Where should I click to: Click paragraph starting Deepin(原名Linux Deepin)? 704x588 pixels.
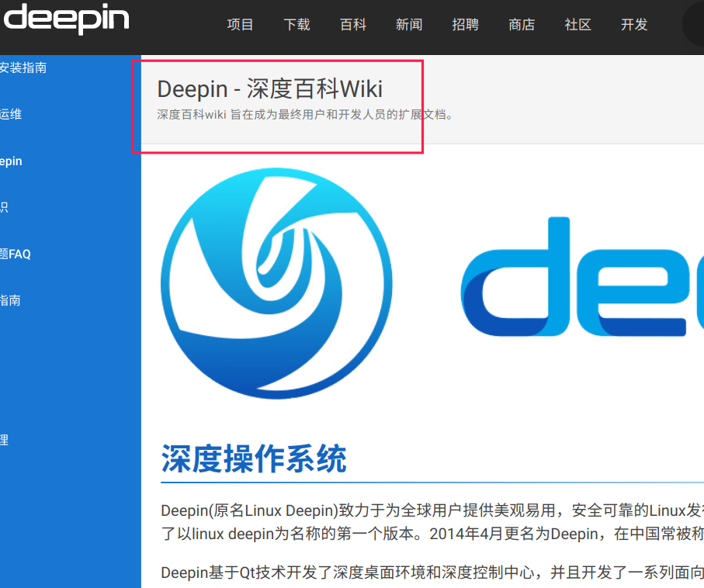432,522
